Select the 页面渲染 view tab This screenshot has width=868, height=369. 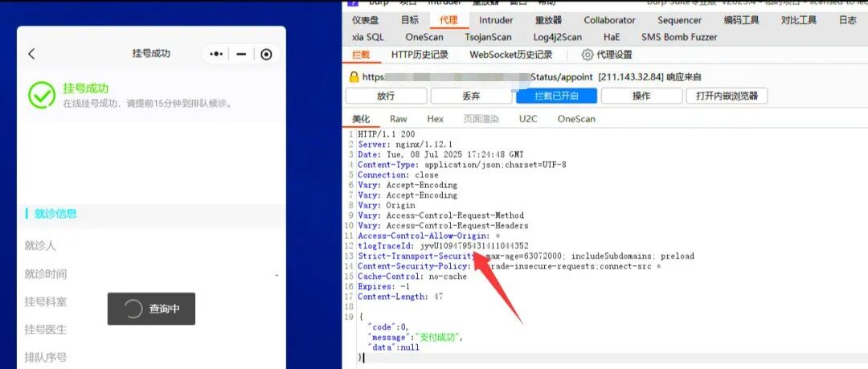481,119
